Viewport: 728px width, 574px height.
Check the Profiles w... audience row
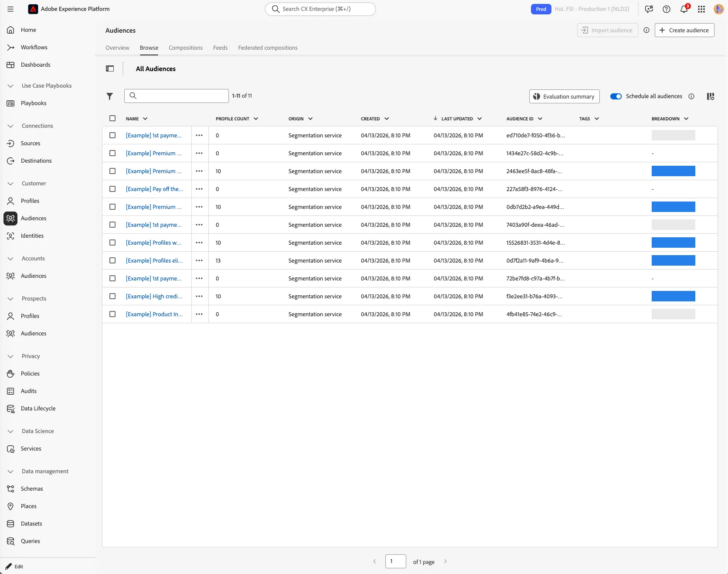click(112, 243)
